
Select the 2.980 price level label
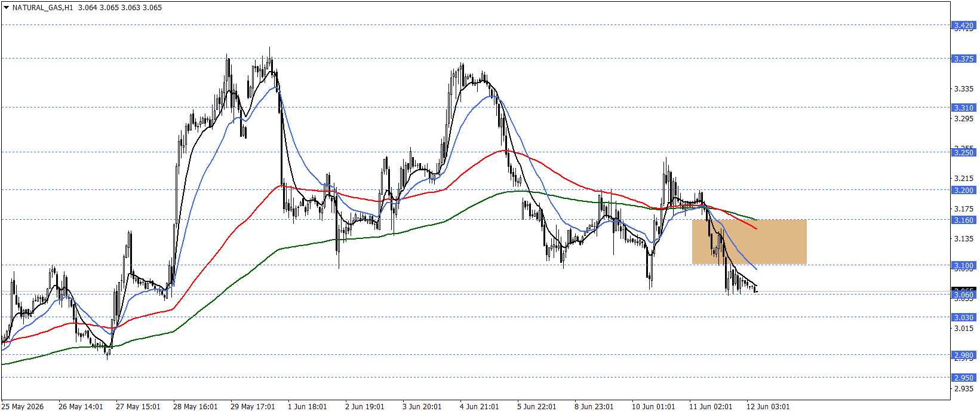[x=963, y=355]
